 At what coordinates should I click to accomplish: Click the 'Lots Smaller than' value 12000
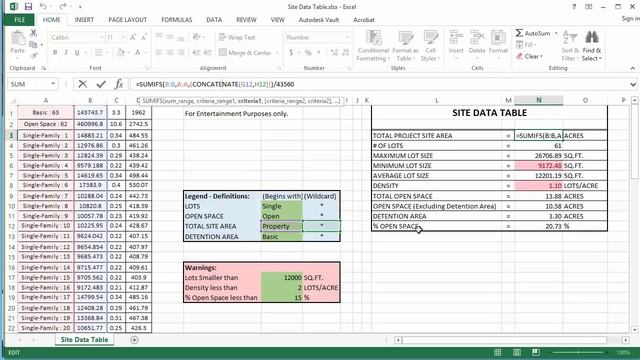(x=282, y=278)
